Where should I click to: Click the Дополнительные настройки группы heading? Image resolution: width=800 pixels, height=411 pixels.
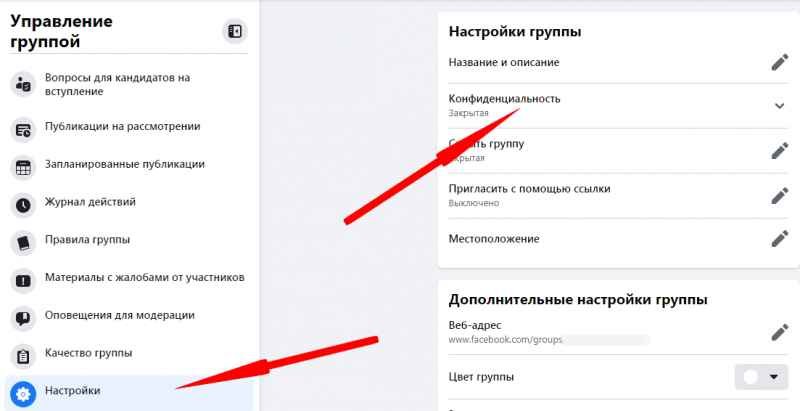(578, 299)
